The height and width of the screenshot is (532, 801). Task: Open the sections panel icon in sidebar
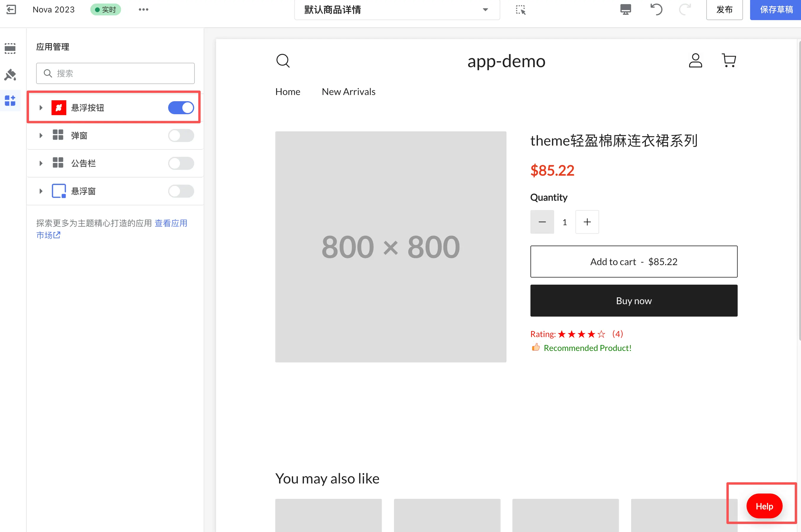tap(10, 48)
